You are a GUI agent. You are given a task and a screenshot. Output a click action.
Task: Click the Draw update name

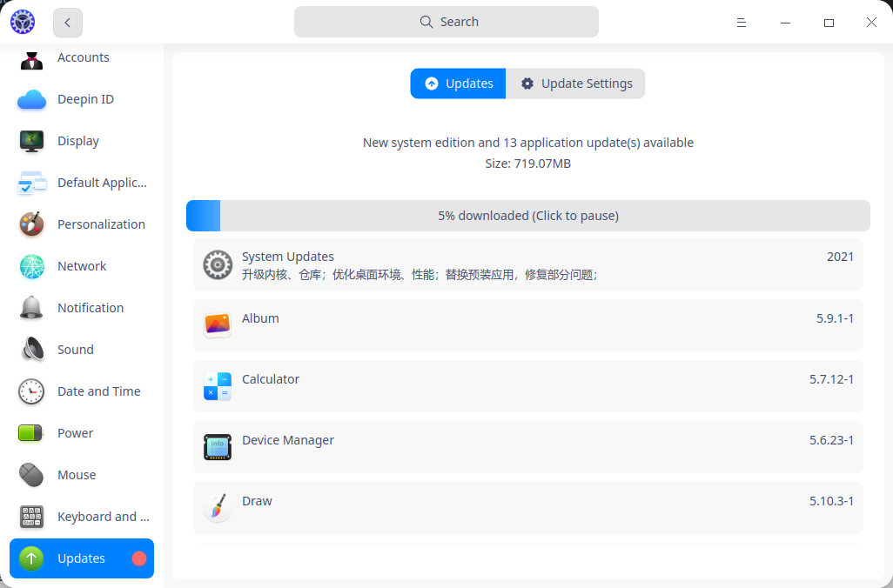tap(257, 501)
